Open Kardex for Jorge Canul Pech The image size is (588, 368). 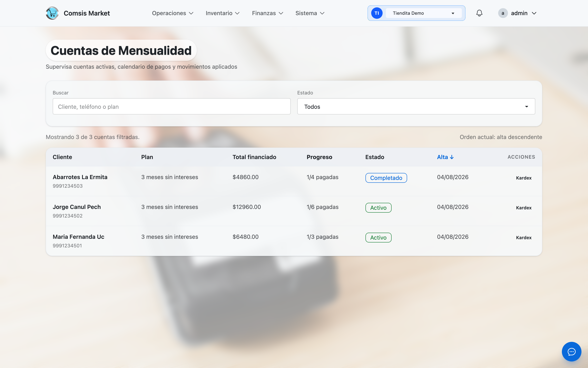(524, 208)
